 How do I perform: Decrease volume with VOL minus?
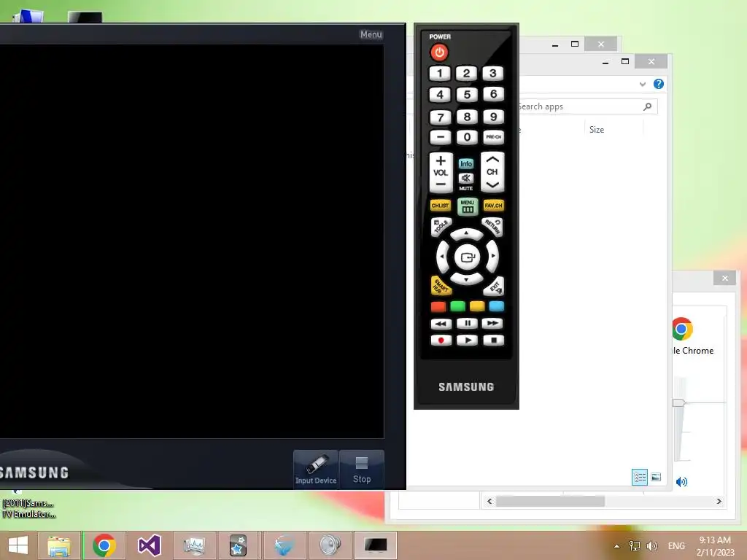pyautogui.click(x=441, y=184)
